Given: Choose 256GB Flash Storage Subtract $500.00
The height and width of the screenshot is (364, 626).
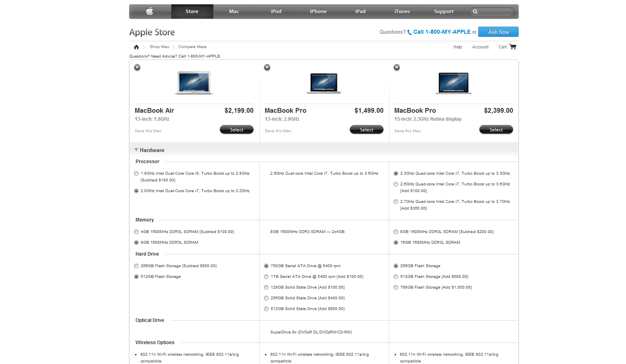Looking at the screenshot, I should [x=136, y=266].
